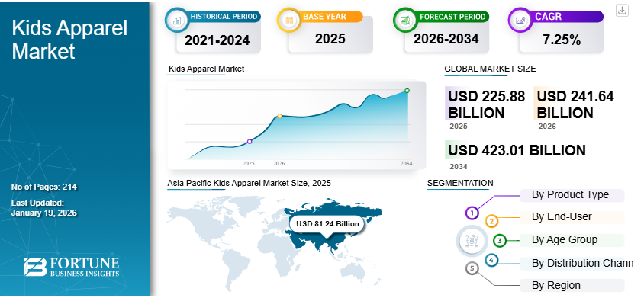This screenshot has height=298, width=644.
Task: Click the large Kids Apparel Market sidebar title
Action: click(x=69, y=40)
